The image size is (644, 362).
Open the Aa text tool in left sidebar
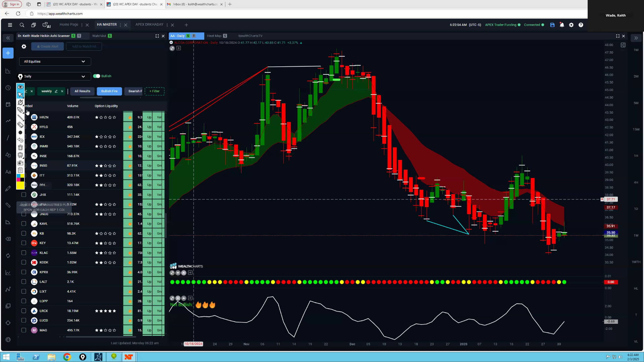[8, 172]
